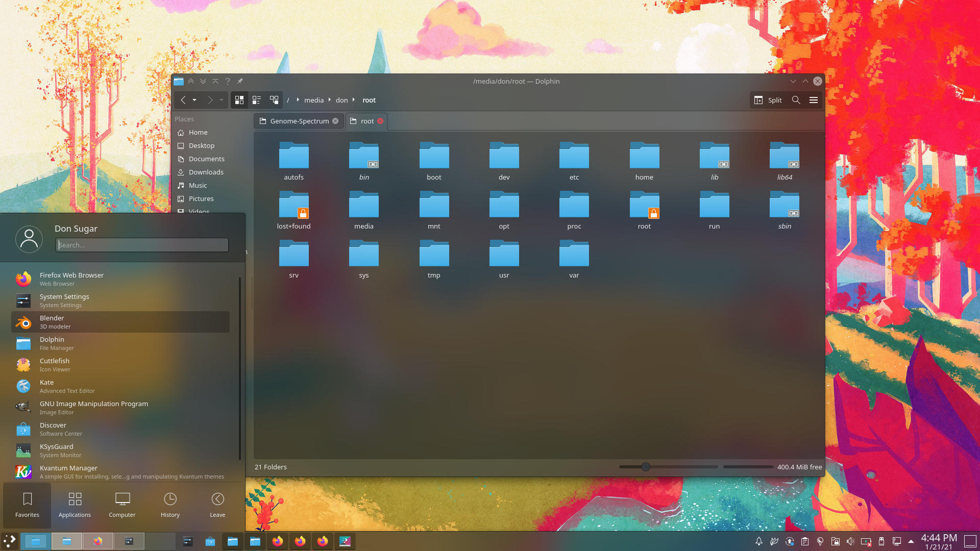The image size is (980, 551).
Task: Open the notifications bell in system tray
Action: 759,541
